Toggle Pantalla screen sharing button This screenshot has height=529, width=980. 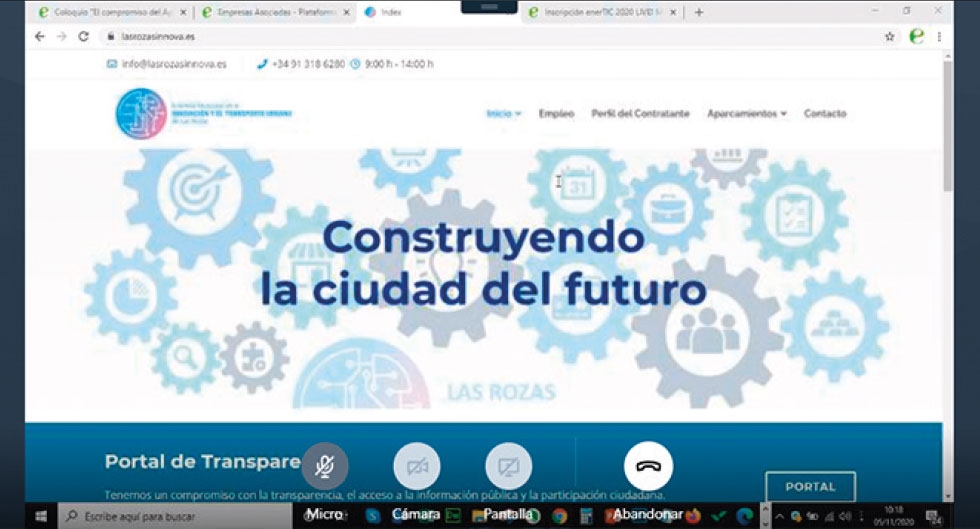(508, 466)
